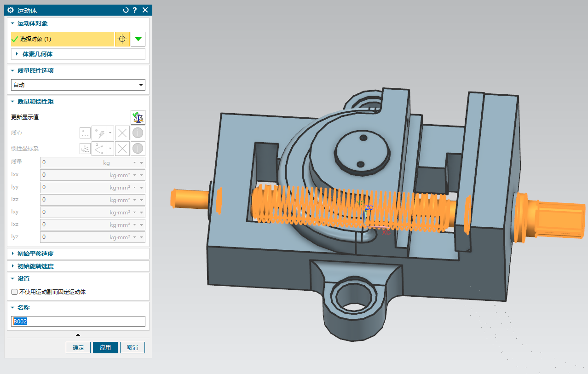Image resolution: width=588 pixels, height=374 pixels.
Task: Toggle 不使用运动副而固定运动体 checkbox
Action: pos(15,292)
